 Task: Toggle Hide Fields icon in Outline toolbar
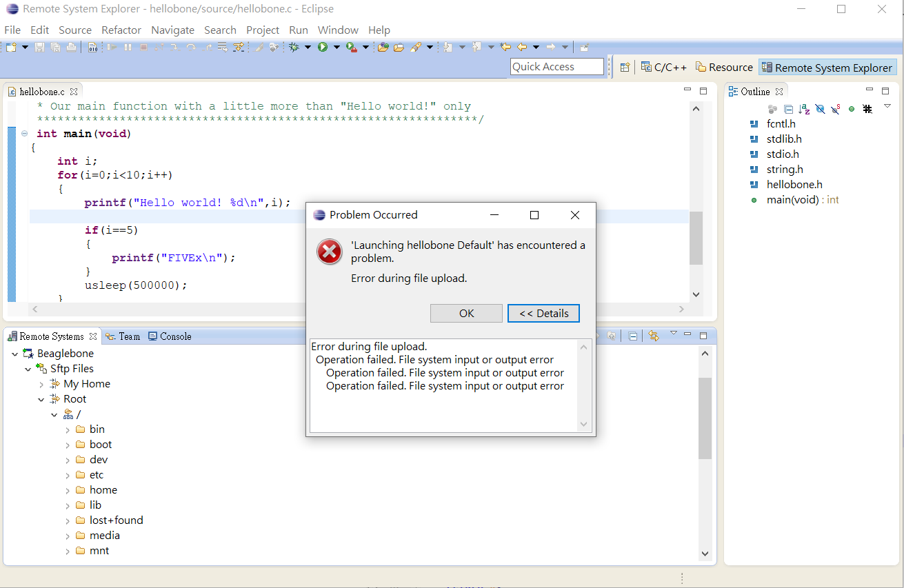tap(820, 109)
